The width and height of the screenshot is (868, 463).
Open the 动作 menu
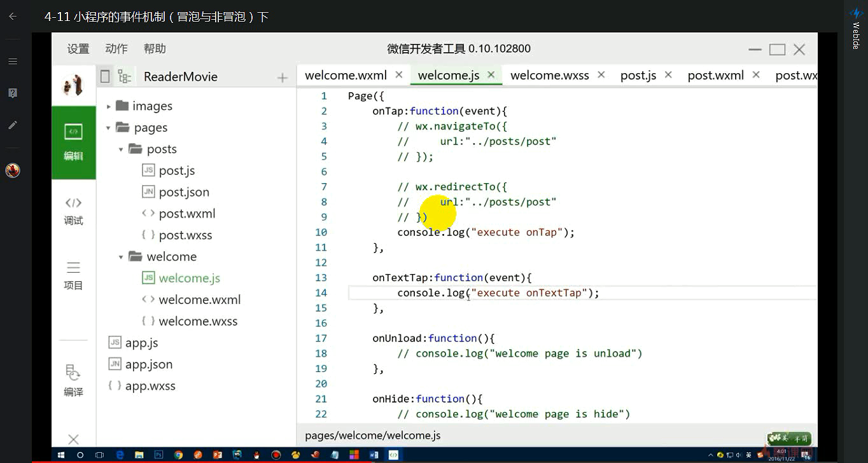pos(116,49)
